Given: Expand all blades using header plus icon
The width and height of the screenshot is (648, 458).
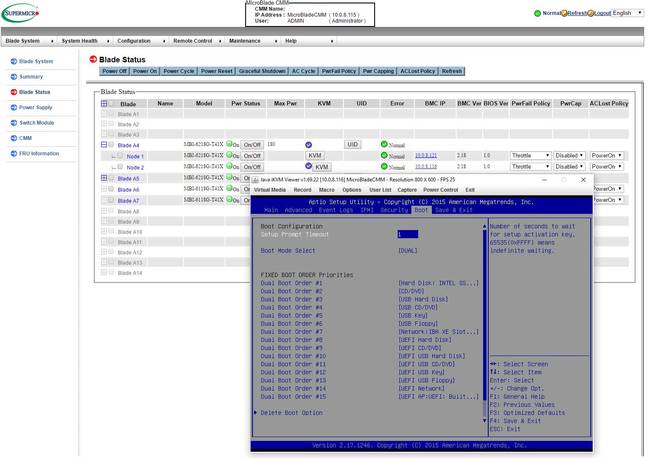Looking at the screenshot, I should (x=104, y=103).
